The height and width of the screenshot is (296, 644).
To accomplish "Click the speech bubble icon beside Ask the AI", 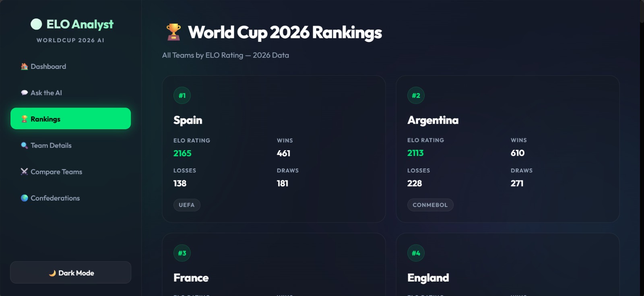I will (x=24, y=93).
